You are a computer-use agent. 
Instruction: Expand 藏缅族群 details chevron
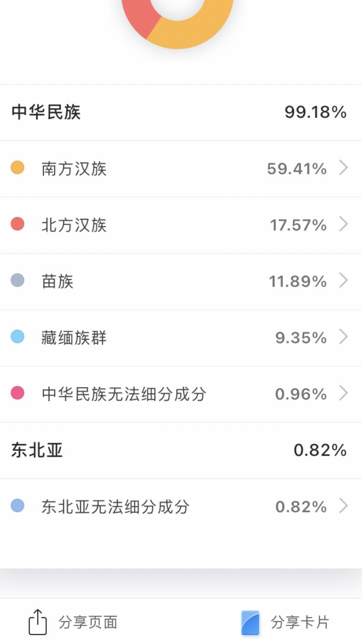[344, 337]
